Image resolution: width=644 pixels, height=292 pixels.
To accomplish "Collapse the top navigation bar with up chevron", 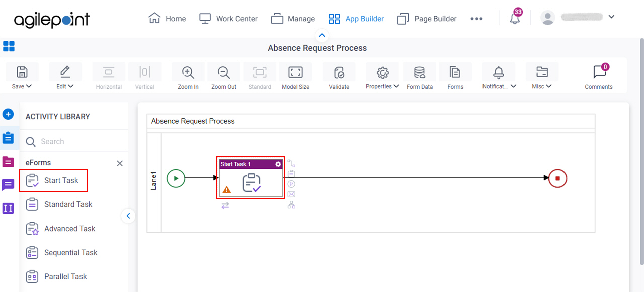I will click(x=322, y=36).
